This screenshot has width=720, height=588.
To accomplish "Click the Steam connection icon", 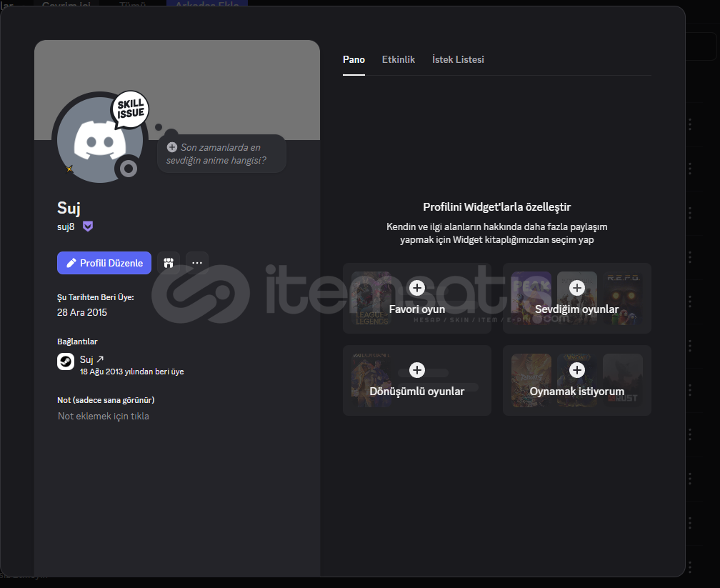I will pyautogui.click(x=66, y=362).
